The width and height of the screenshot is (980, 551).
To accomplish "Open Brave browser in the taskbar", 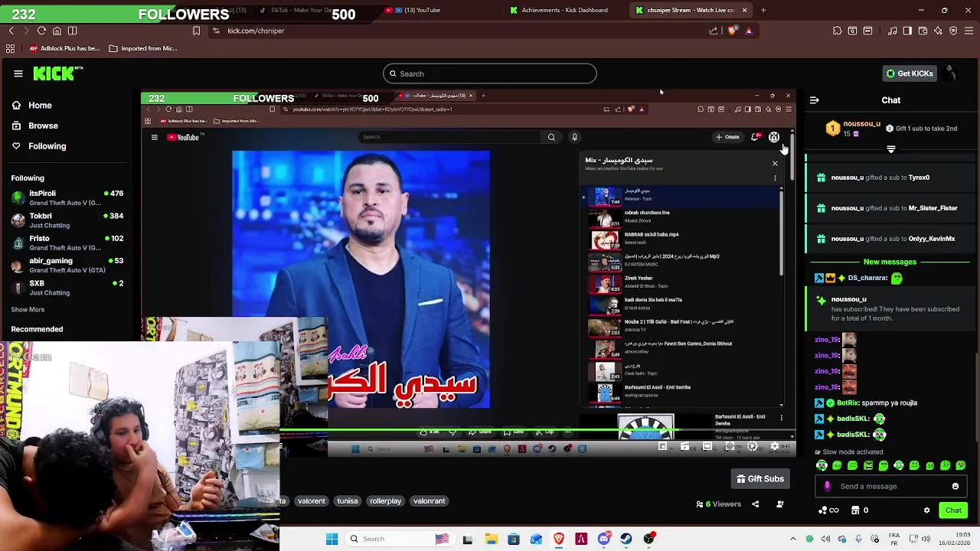I will click(x=559, y=539).
